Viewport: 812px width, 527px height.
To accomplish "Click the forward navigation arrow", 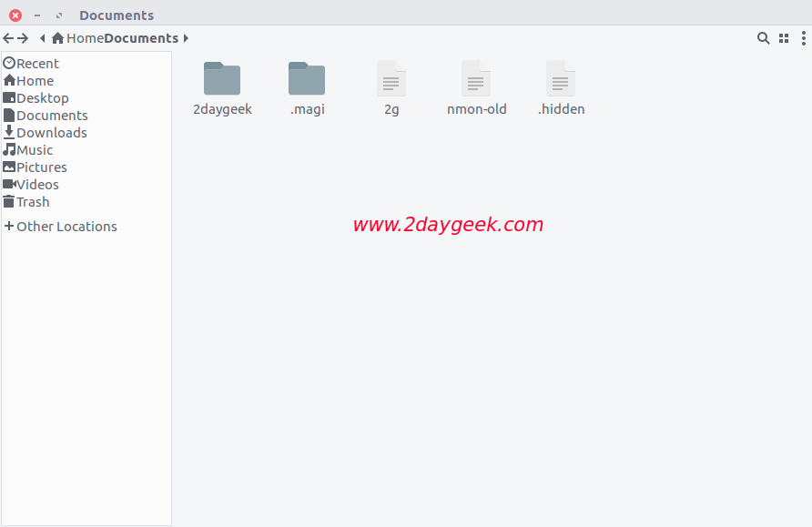I will 23,38.
